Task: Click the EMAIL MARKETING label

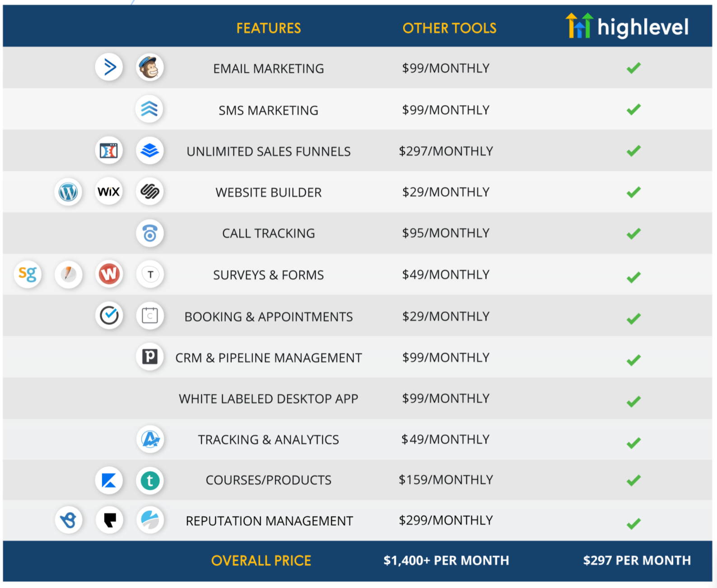Action: (269, 69)
